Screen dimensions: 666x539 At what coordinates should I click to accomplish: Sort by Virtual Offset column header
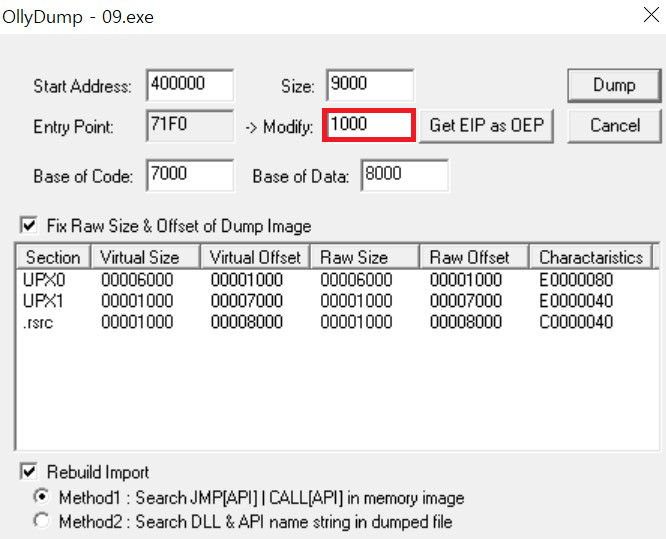(255, 257)
